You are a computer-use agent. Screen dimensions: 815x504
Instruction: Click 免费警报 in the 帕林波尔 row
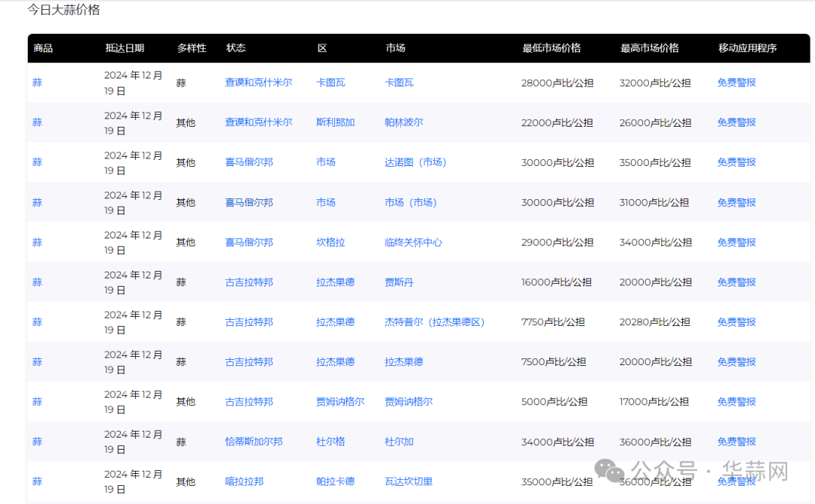pos(737,123)
